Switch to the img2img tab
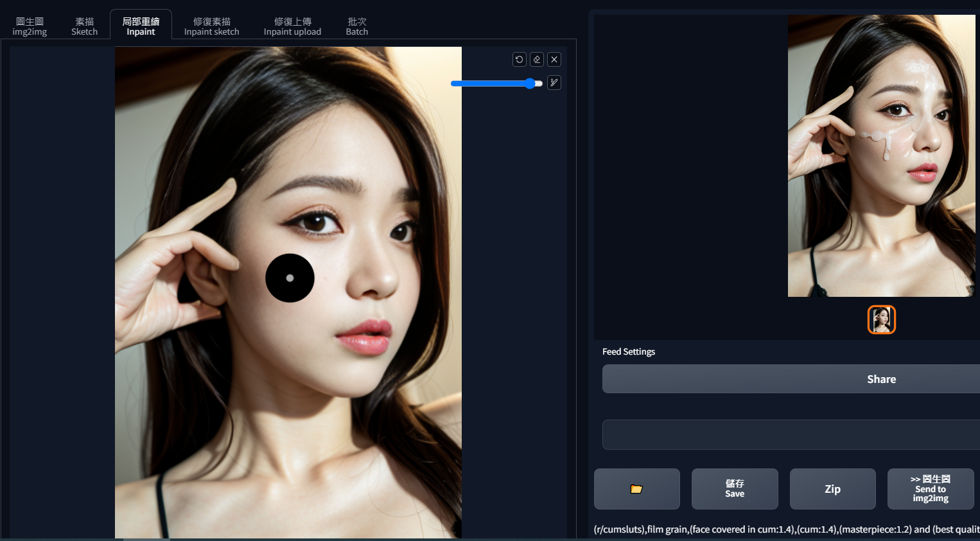Screen dimensions: 980x541 [30, 26]
